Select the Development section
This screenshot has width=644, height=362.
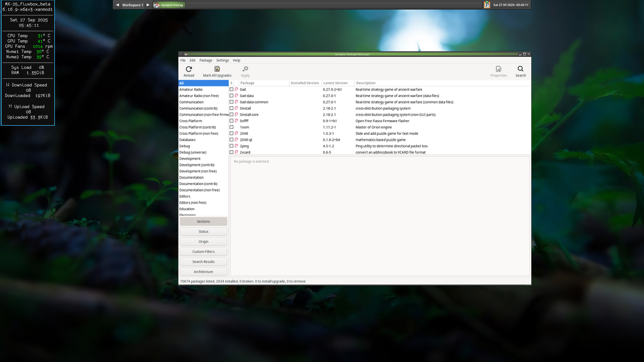[x=204, y=158]
